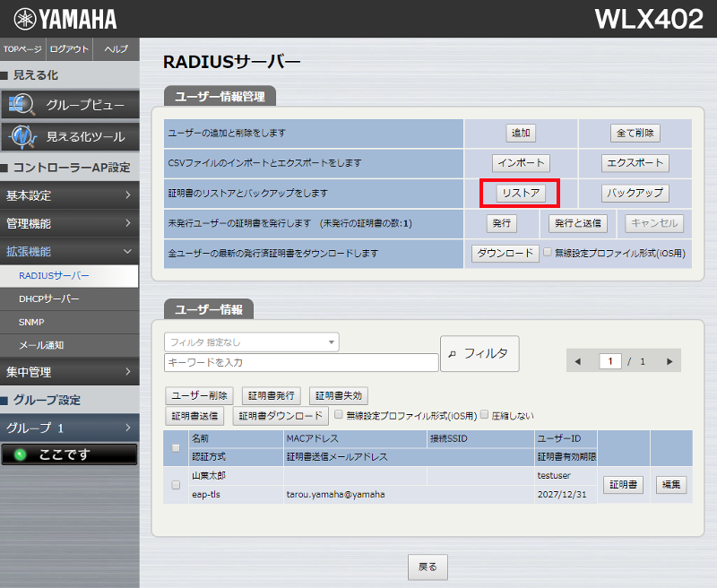Select the 山葉太郎 user row checkbox
The height and width of the screenshot is (588, 717).
click(x=176, y=485)
